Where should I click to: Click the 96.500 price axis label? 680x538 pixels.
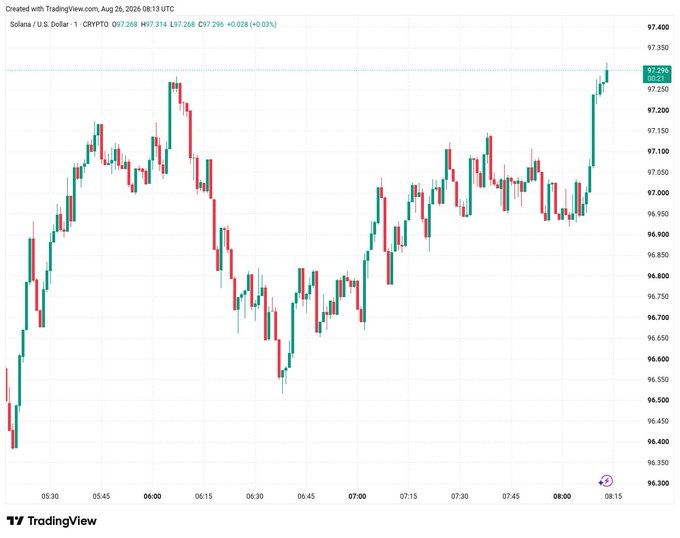[658, 400]
